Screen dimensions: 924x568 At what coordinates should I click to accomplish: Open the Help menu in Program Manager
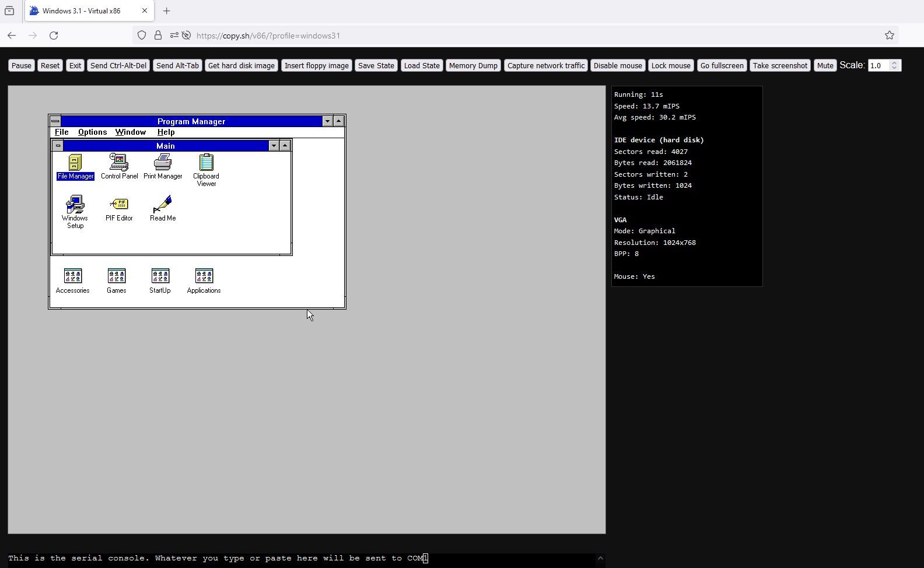(x=166, y=132)
